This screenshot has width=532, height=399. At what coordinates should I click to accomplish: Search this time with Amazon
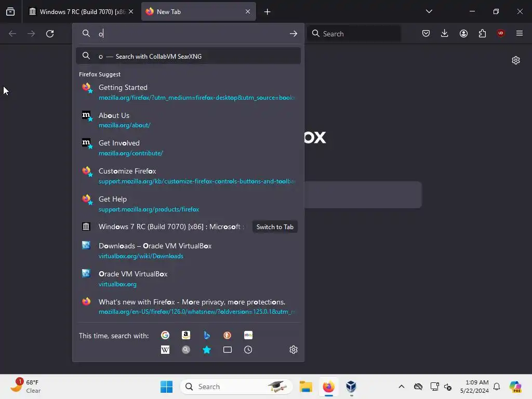(x=186, y=335)
